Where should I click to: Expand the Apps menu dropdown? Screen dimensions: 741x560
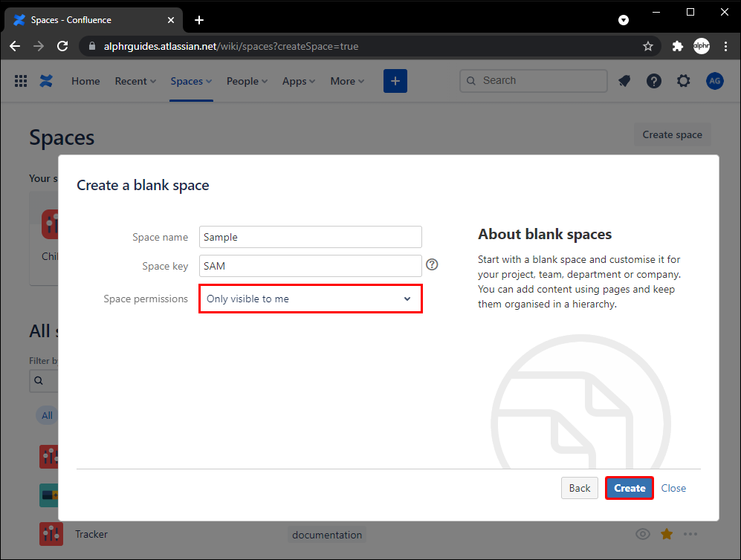(x=299, y=81)
